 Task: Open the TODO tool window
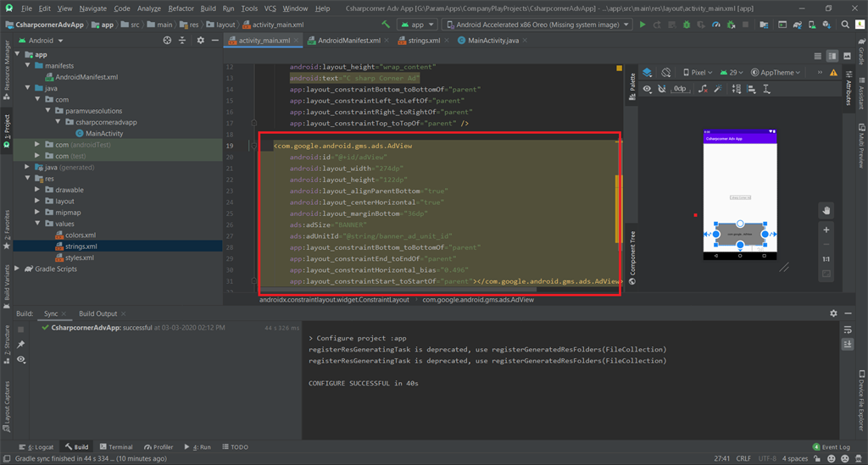(236, 446)
